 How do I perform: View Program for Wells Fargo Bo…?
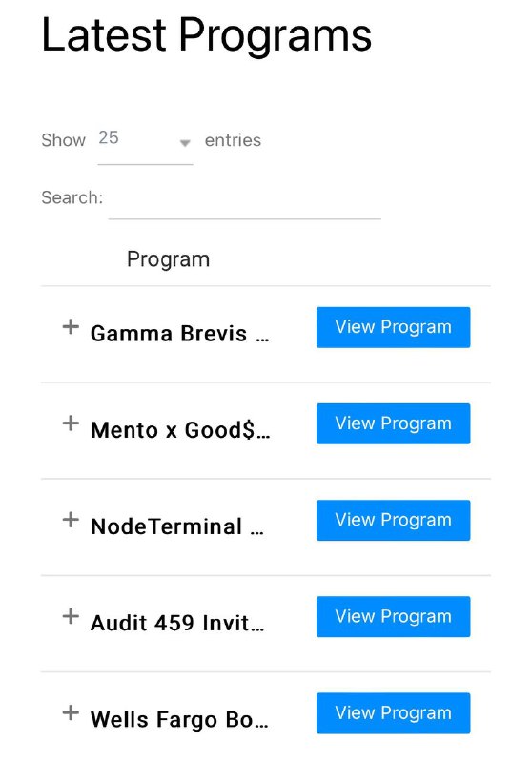click(x=393, y=712)
